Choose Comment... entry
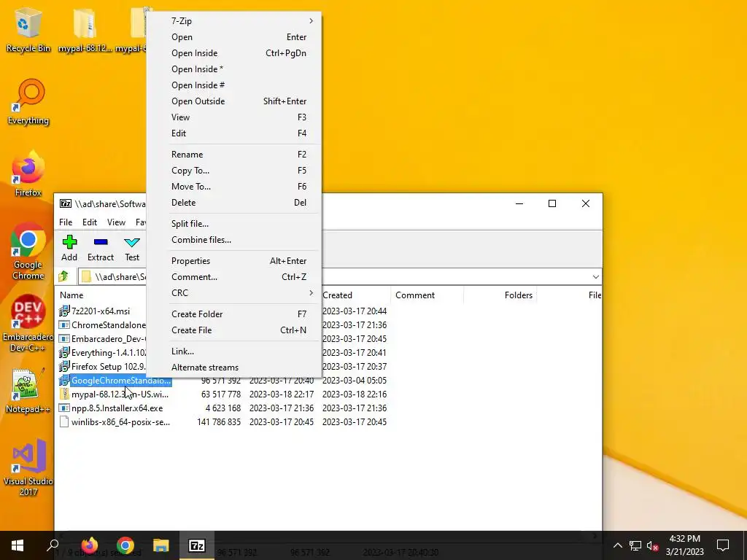The image size is (747, 560). [234, 276]
